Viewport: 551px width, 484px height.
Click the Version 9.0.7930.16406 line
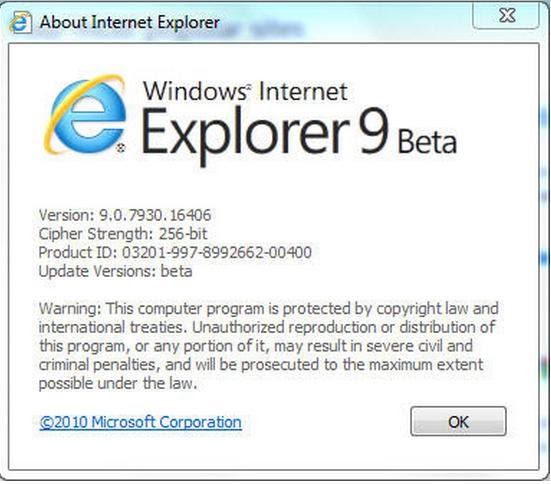(x=125, y=215)
